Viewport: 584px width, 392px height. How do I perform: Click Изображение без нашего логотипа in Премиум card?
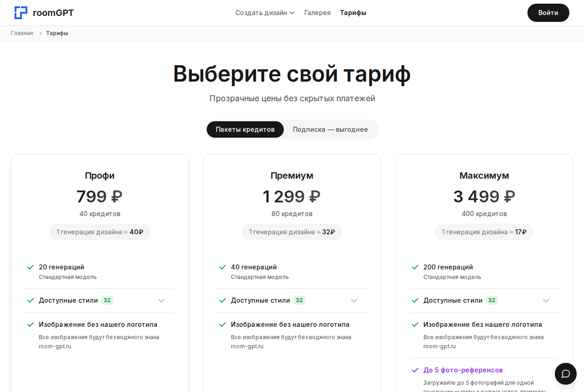pyautogui.click(x=290, y=325)
